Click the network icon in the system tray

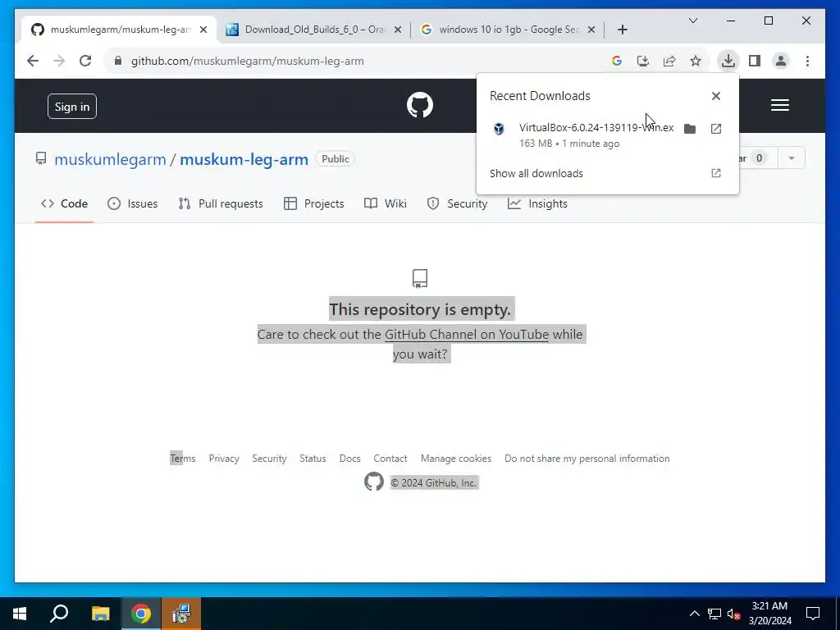714,614
